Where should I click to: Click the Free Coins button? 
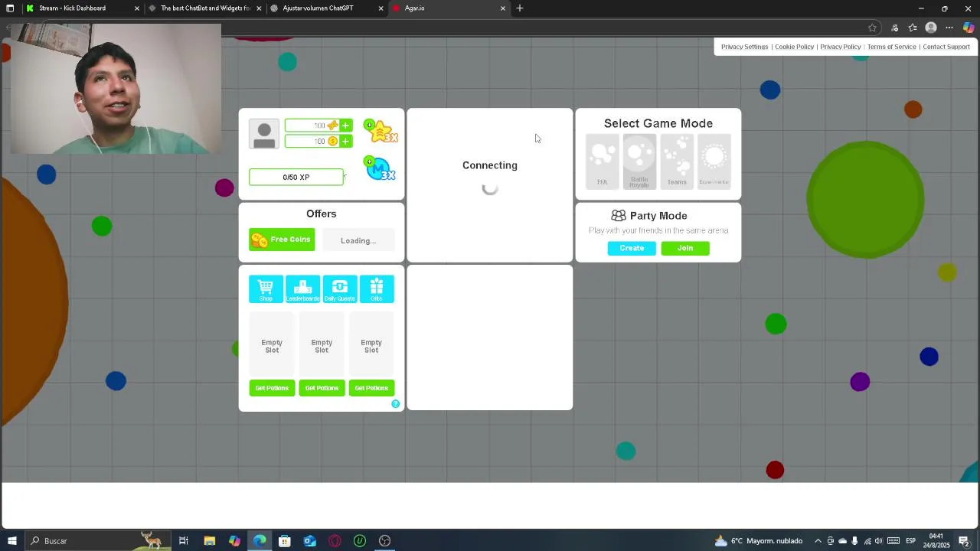click(x=282, y=240)
